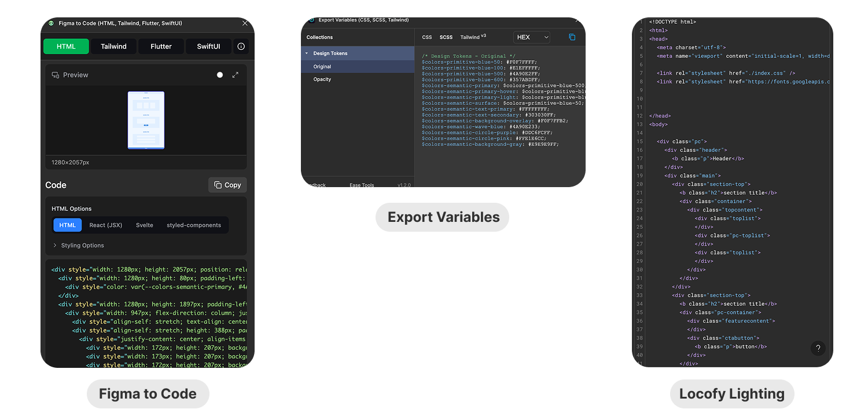Image resolution: width=868 pixels, height=420 pixels.
Task: Switch to the Tailwind framework tab
Action: 113,46
